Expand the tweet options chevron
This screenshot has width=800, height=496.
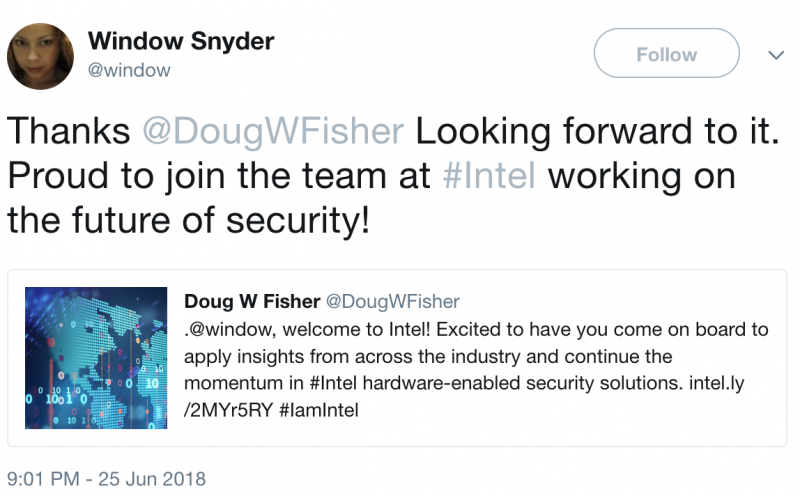(x=774, y=55)
